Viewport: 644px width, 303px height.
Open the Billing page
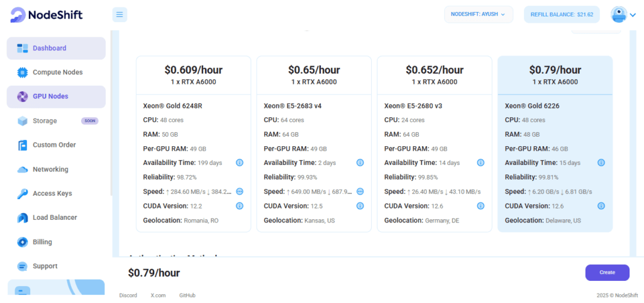(56, 242)
